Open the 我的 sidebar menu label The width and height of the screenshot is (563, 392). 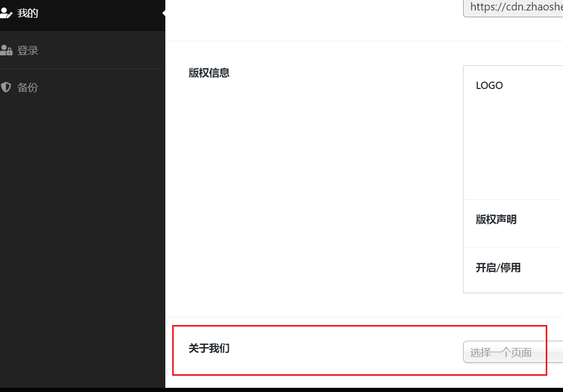[x=28, y=13]
